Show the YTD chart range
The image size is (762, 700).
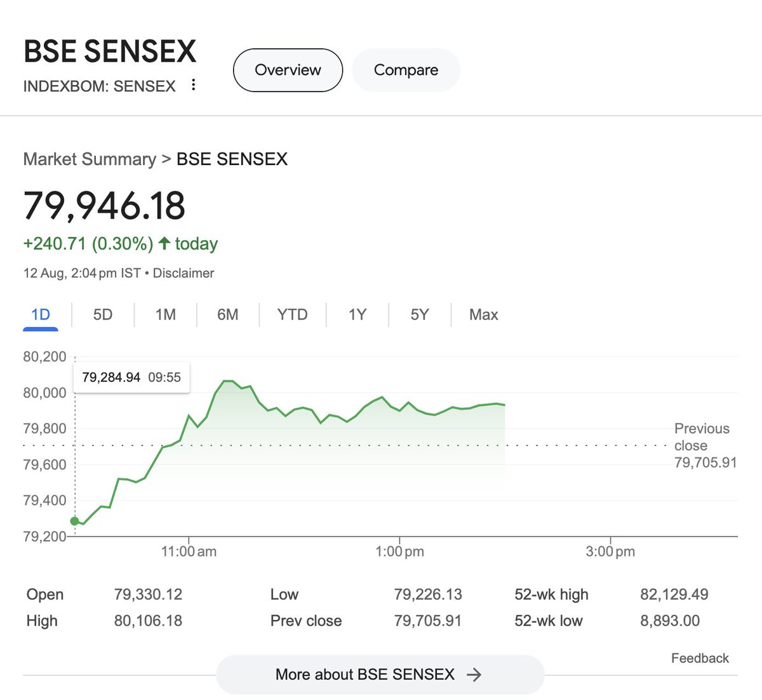click(x=293, y=315)
